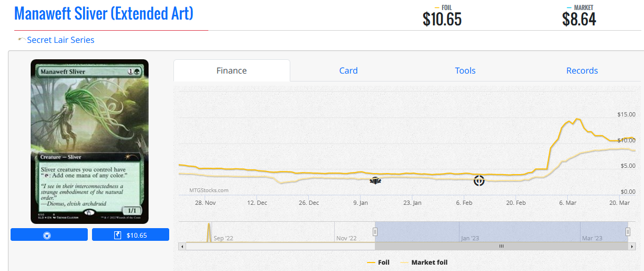Click the 26. Dec date label
The width and height of the screenshot is (644, 271).
(x=309, y=203)
